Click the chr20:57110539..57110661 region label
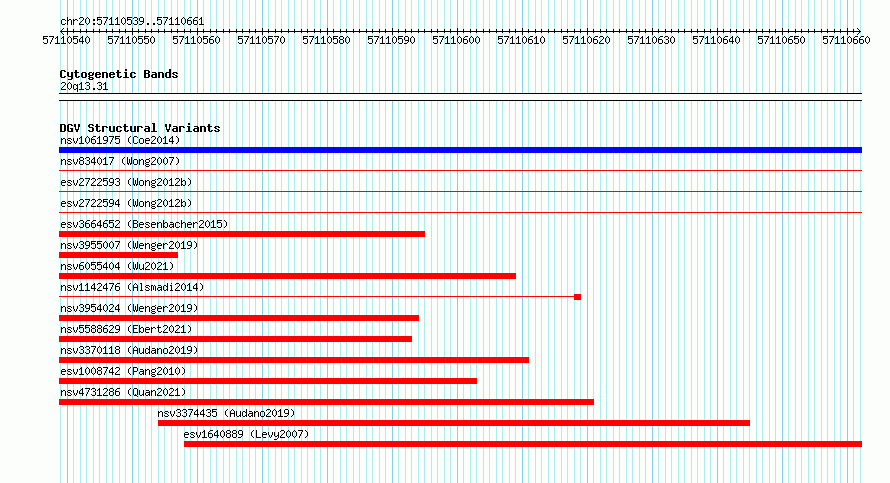Image resolution: width=890 pixels, height=483 pixels. pyautogui.click(x=132, y=21)
